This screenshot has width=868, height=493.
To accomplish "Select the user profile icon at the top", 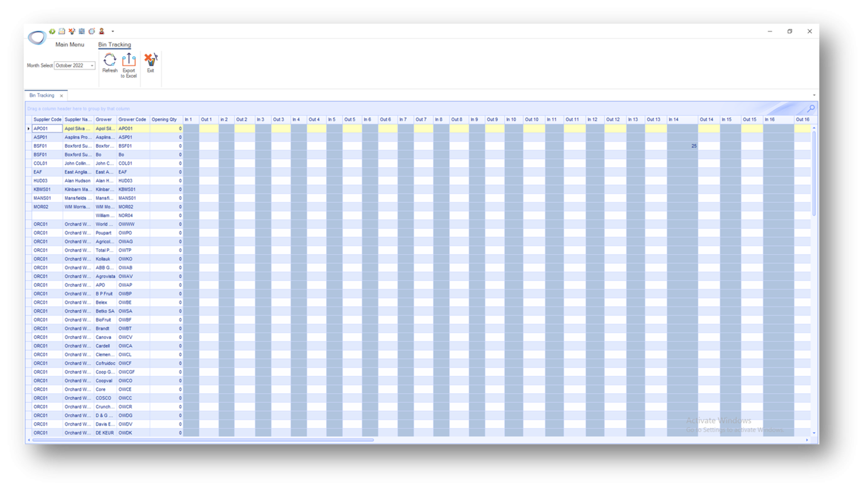I will (x=102, y=31).
